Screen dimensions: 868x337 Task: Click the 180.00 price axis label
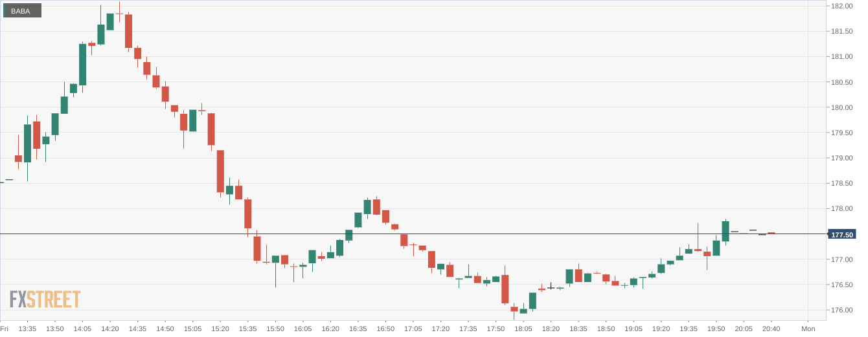[x=841, y=107]
